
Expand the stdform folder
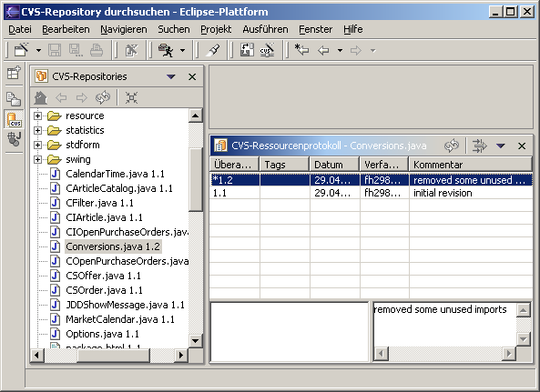click(x=38, y=145)
